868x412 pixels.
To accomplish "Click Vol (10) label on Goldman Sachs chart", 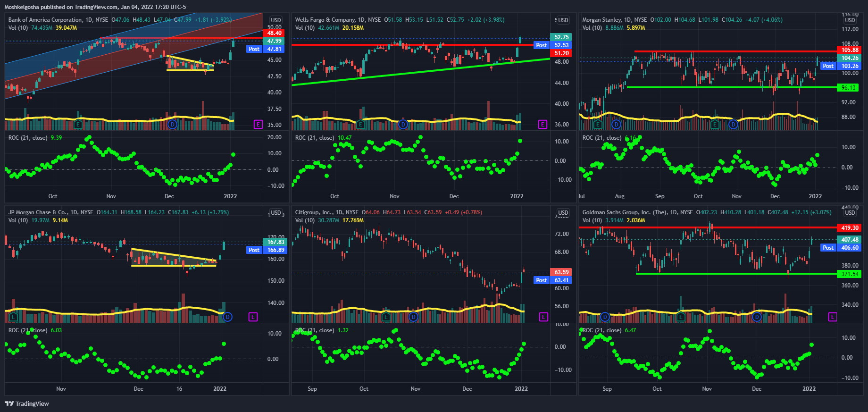I will [x=592, y=220].
